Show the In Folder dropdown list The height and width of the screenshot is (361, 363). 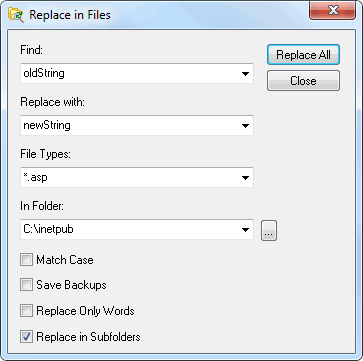point(245,230)
